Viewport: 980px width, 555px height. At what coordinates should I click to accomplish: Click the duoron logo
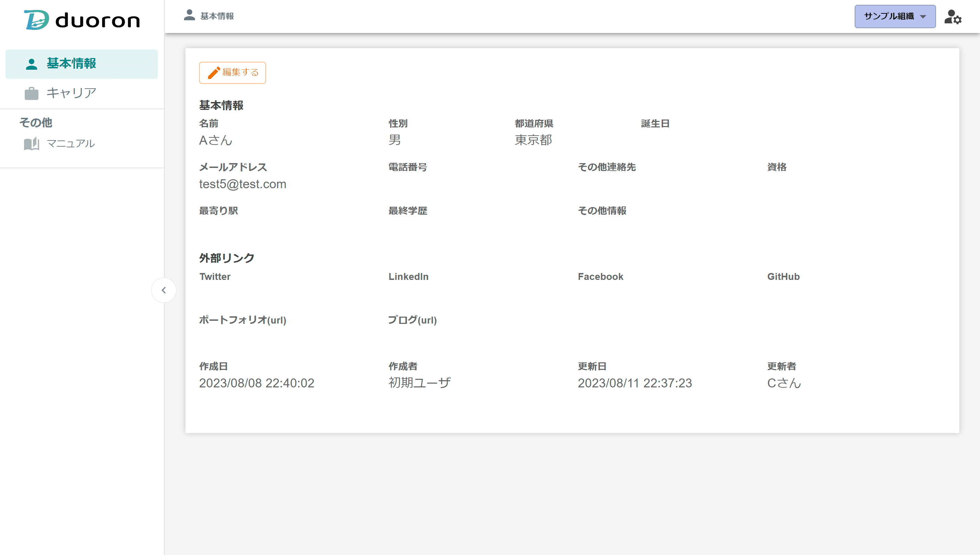82,20
